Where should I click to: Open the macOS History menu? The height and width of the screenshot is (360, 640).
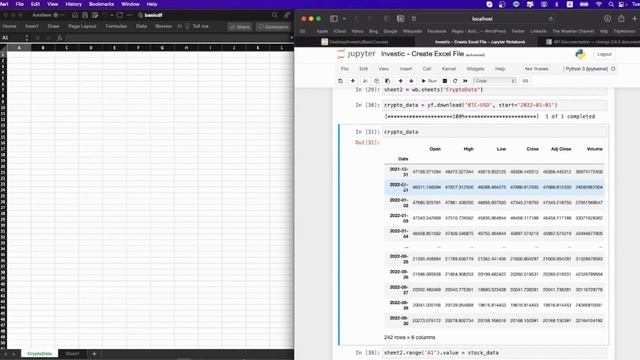tap(73, 4)
